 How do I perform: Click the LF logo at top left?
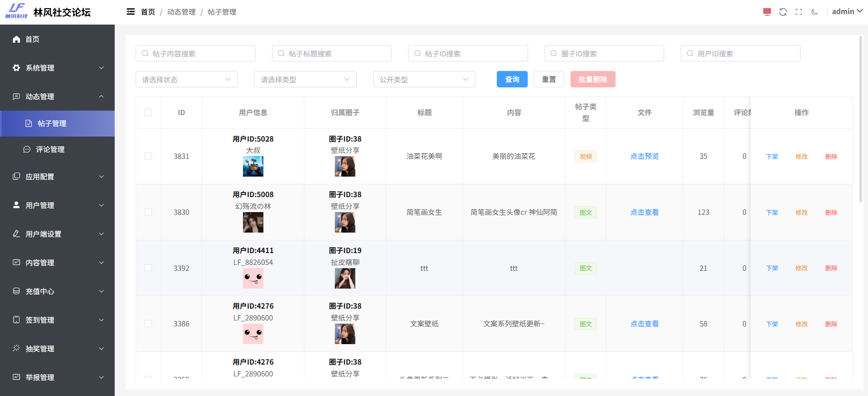pyautogui.click(x=17, y=11)
